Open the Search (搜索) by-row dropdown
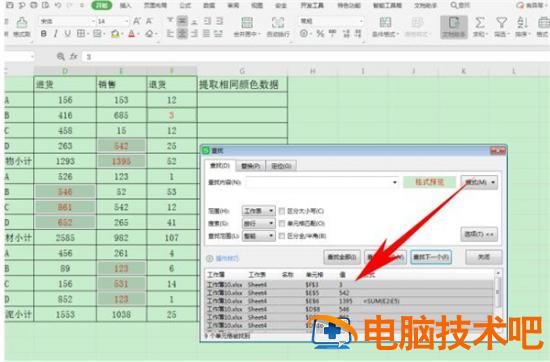The height and width of the screenshot is (362, 550). point(259,223)
